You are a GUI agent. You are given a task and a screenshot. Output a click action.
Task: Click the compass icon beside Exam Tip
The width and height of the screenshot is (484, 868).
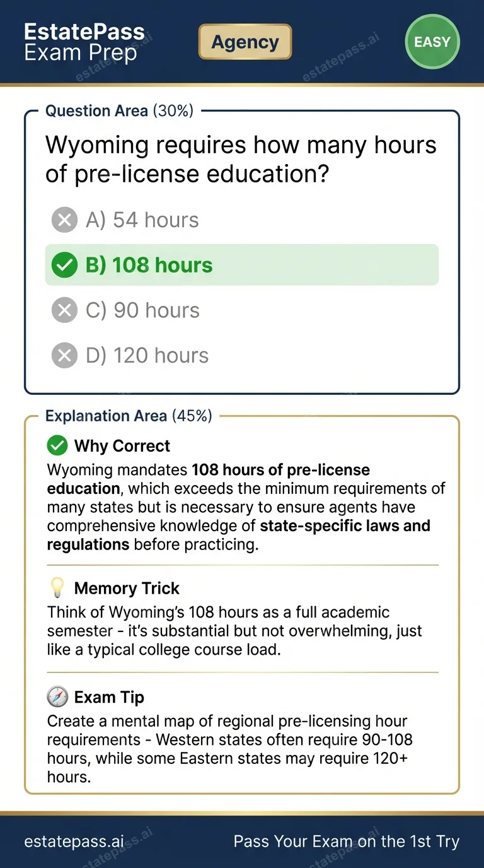coord(58,696)
